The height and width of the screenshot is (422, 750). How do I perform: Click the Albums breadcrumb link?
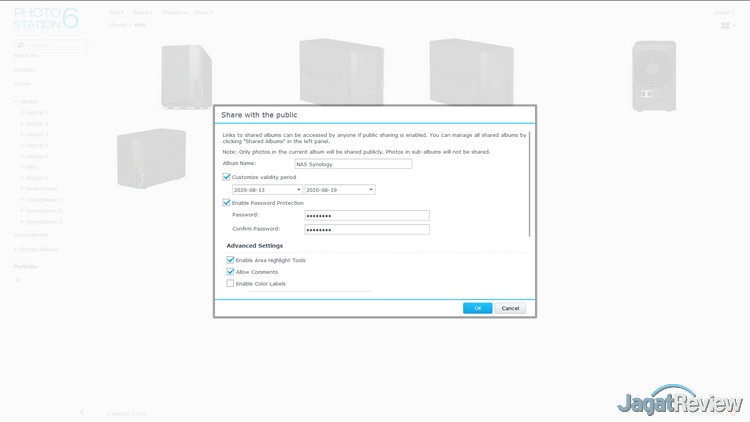pyautogui.click(x=117, y=25)
